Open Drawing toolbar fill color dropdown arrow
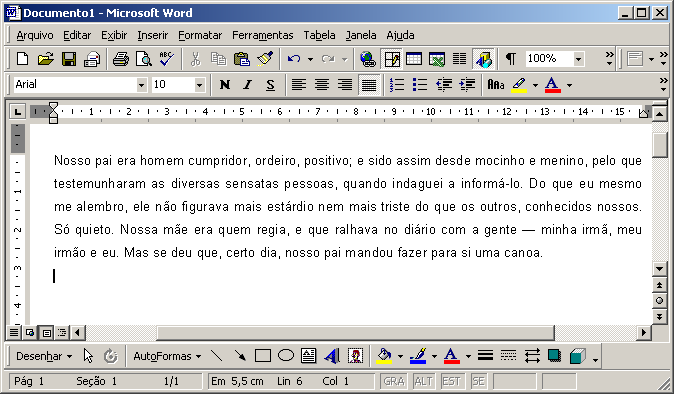Viewport: 674px width, 394px height. click(x=400, y=356)
